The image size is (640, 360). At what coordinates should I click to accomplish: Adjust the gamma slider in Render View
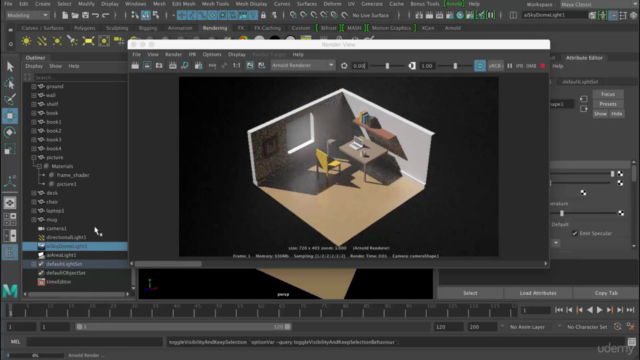(x=455, y=66)
